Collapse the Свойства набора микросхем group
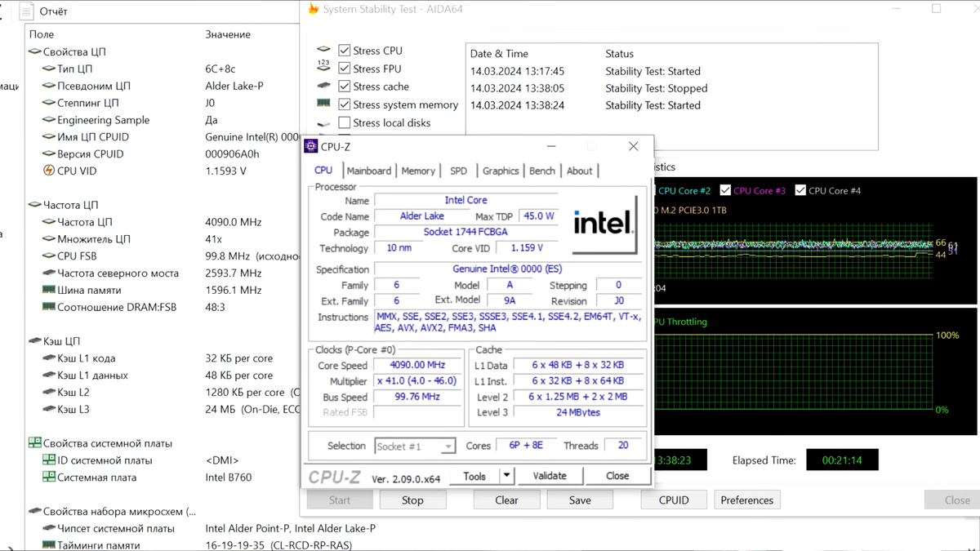 34,512
